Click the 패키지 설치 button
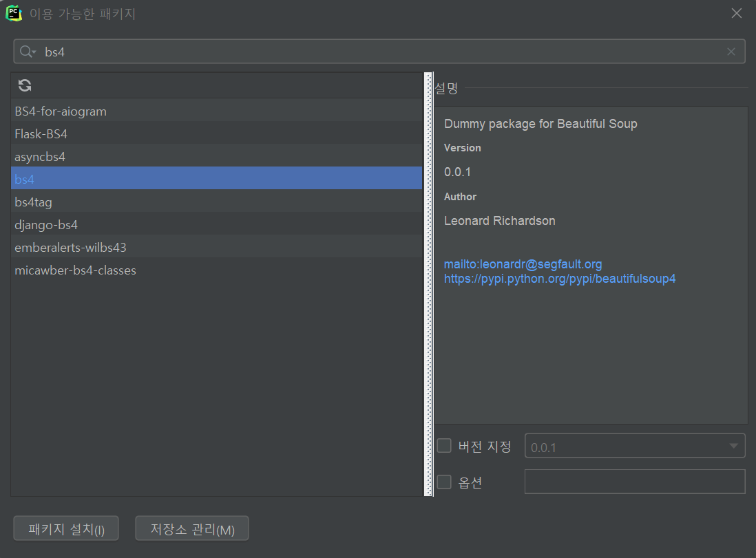Image resolution: width=756 pixels, height=558 pixels. [x=66, y=528]
